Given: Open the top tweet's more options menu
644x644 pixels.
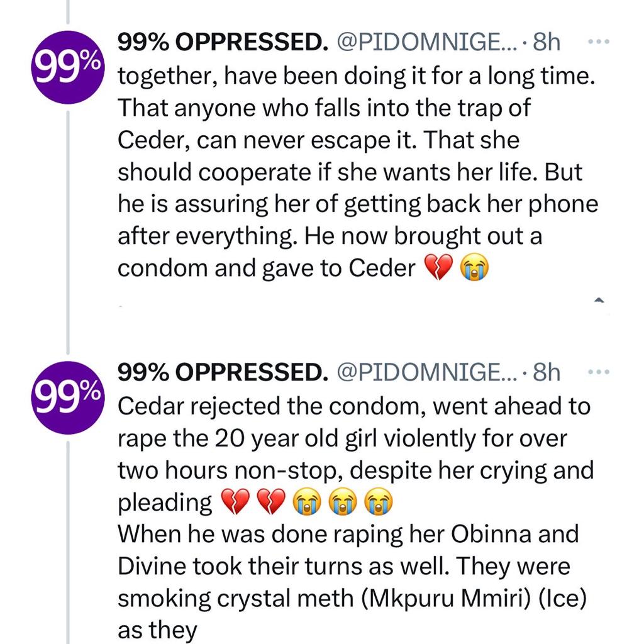Looking at the screenshot, I should click(599, 42).
